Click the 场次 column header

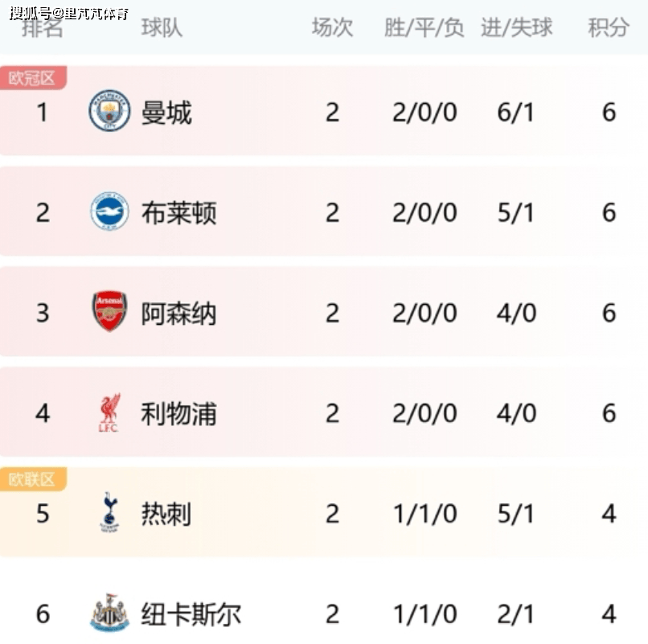tap(333, 27)
